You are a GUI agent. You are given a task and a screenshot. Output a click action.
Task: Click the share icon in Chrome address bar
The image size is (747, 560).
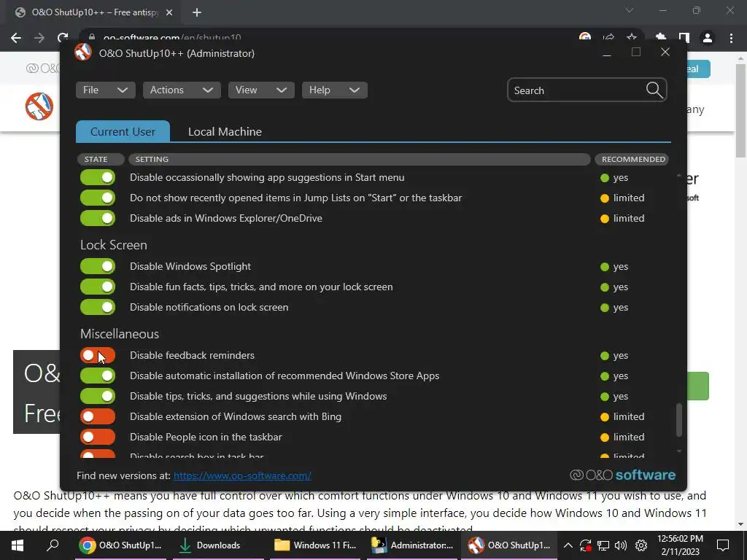point(608,38)
